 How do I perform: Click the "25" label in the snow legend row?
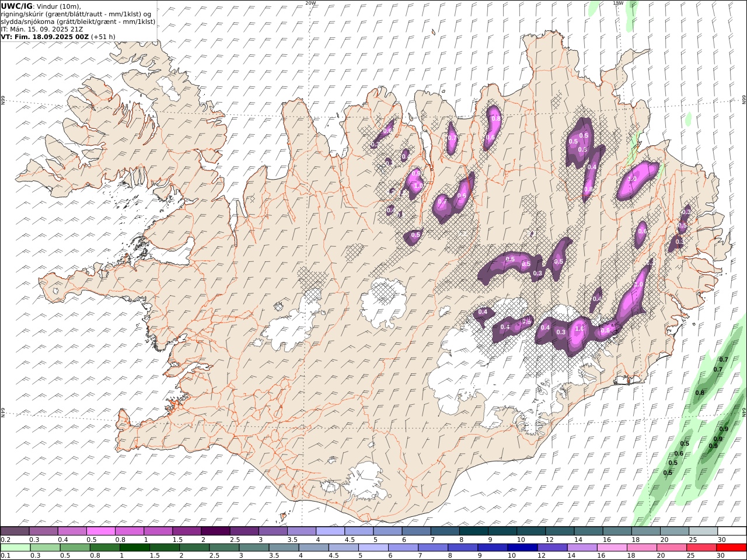(x=693, y=540)
